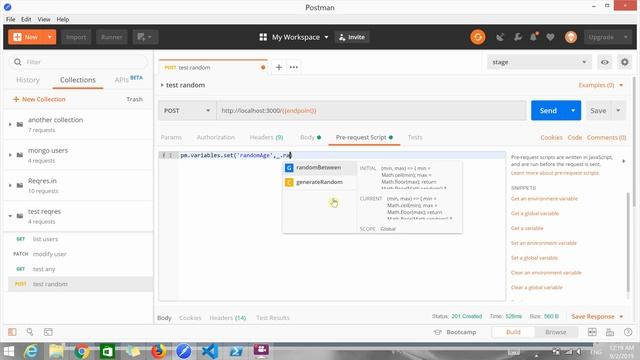Open the Examples (0) dropdown
Screen dimensions: 640x360
pos(600,85)
